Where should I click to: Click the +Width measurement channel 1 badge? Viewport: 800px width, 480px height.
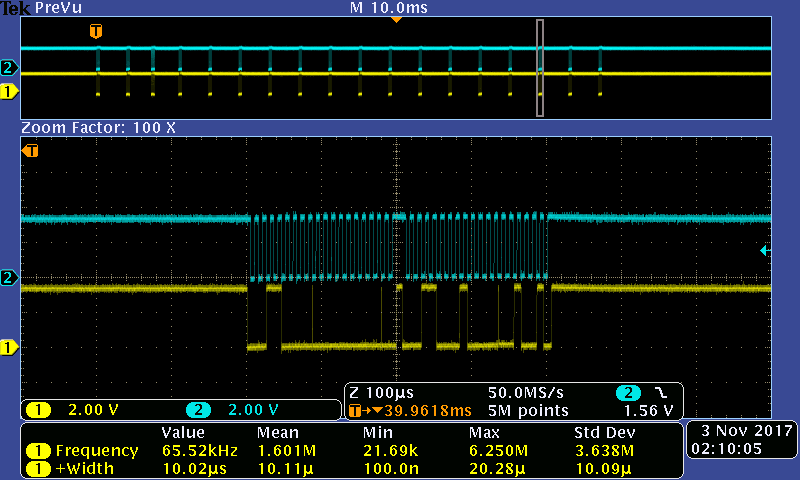38,469
